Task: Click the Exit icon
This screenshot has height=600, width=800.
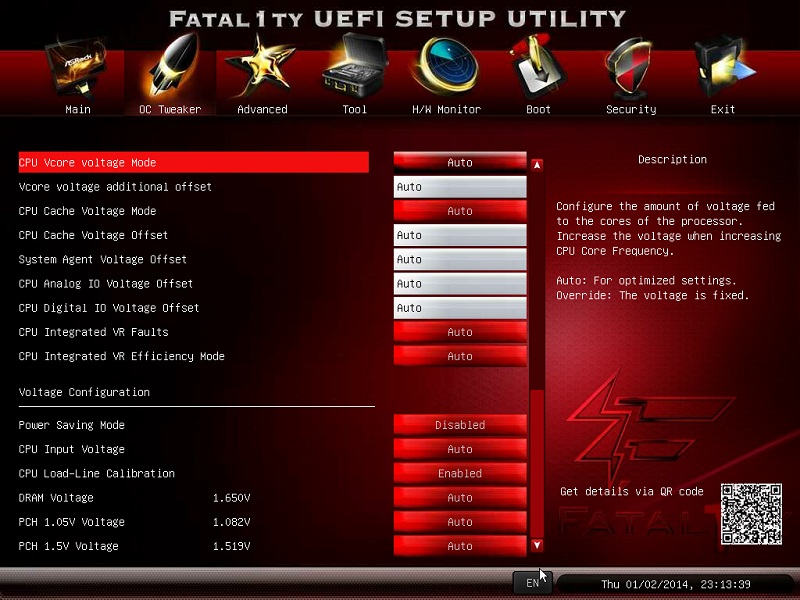Action: [722, 66]
